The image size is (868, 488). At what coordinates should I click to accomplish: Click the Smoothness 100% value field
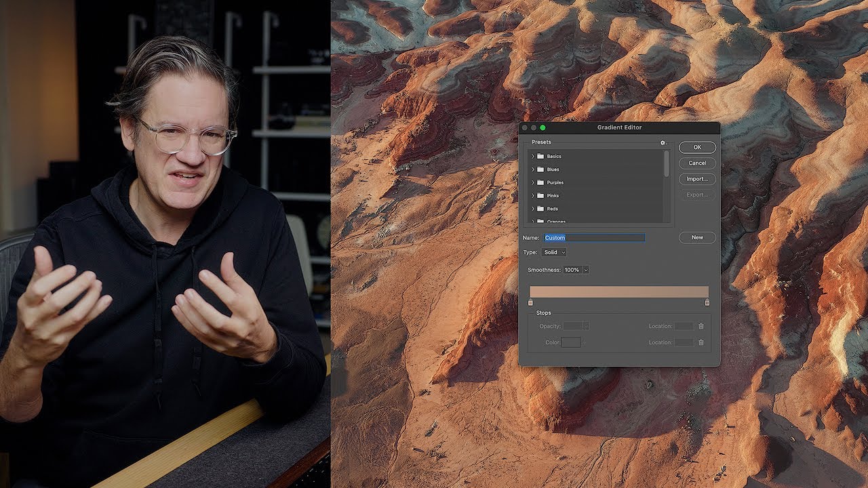572,270
